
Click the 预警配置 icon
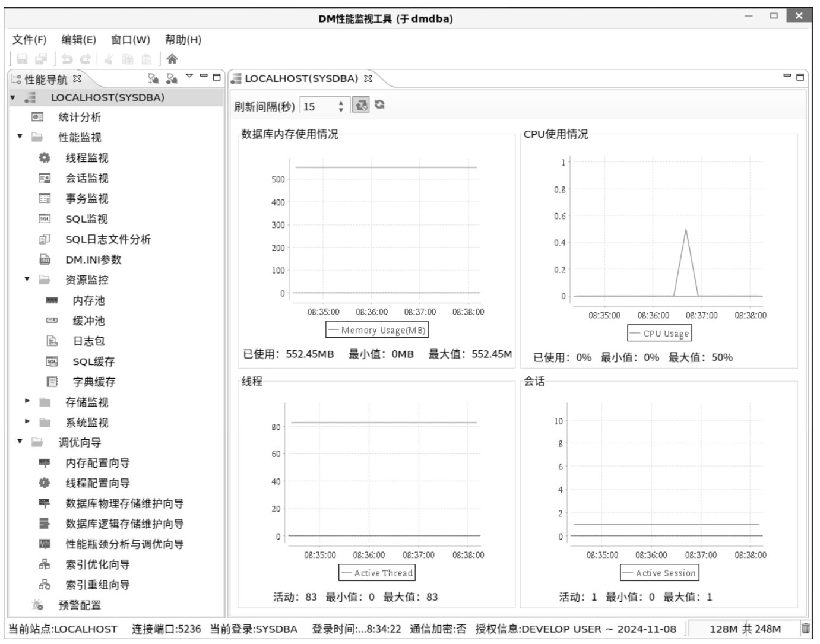point(37,605)
